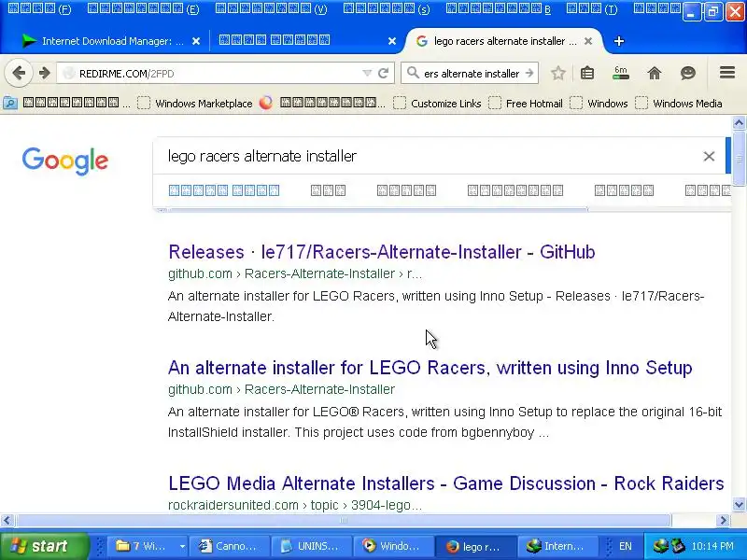Close the lego racers alternate installer tab
Viewport: 747px width, 560px height.
[588, 41]
